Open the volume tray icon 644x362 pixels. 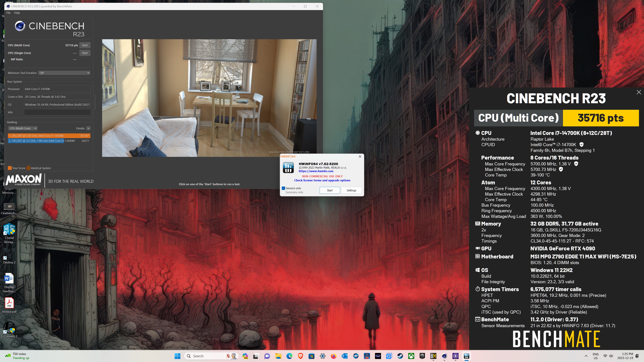point(611,356)
